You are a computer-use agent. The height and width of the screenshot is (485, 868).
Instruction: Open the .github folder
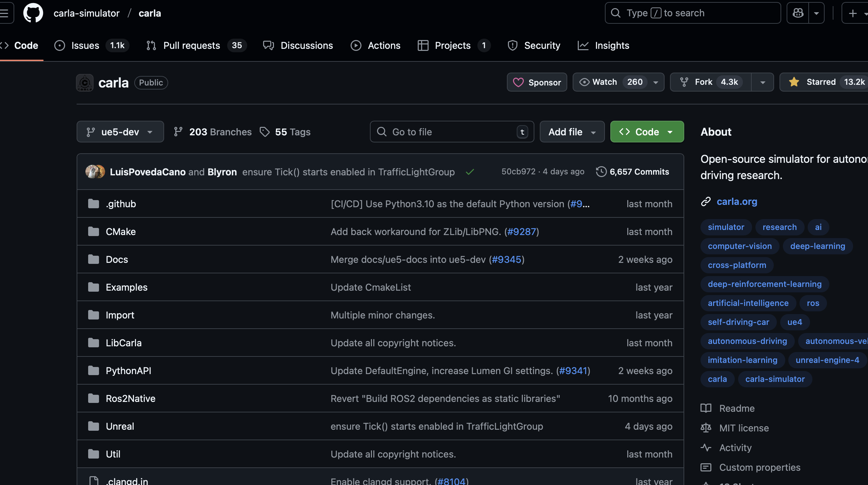pos(121,204)
